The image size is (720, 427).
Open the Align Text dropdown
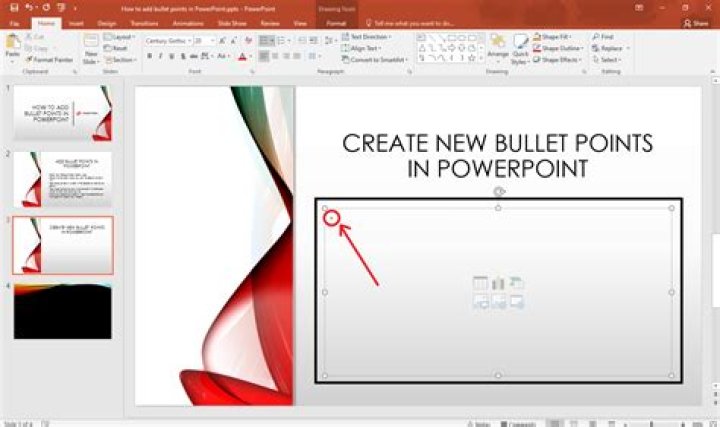[361, 48]
